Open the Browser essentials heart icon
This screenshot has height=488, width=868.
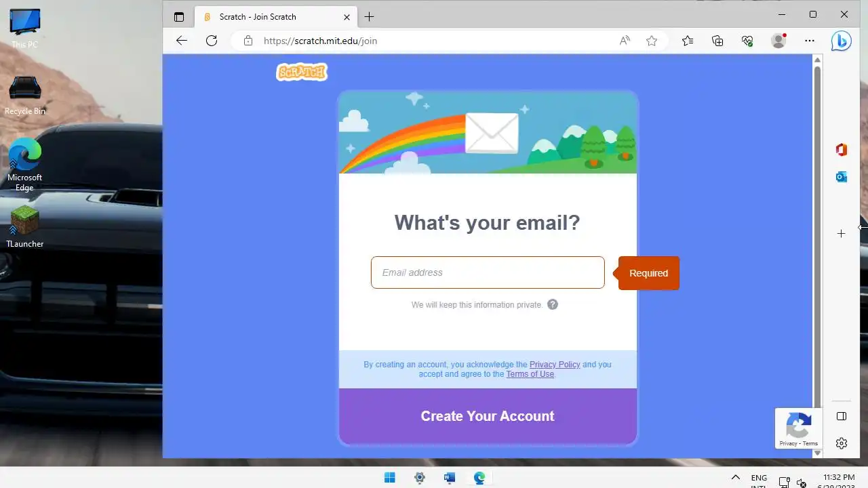tap(747, 41)
